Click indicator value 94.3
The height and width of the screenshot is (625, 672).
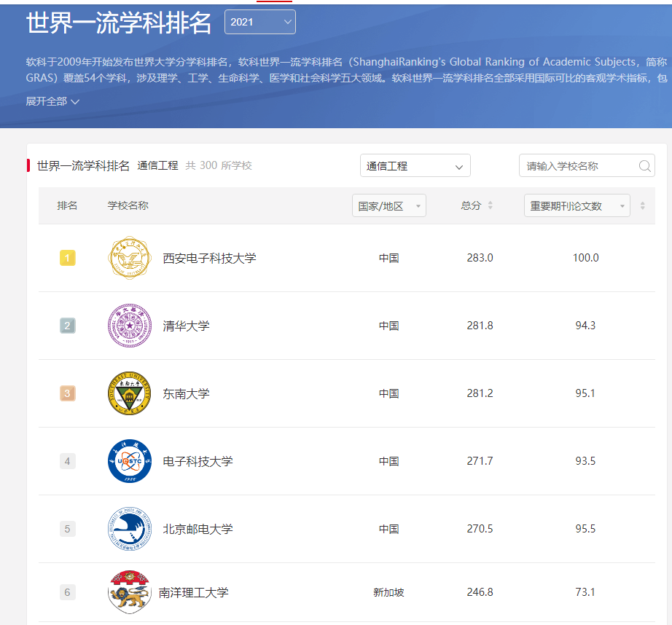coord(585,325)
